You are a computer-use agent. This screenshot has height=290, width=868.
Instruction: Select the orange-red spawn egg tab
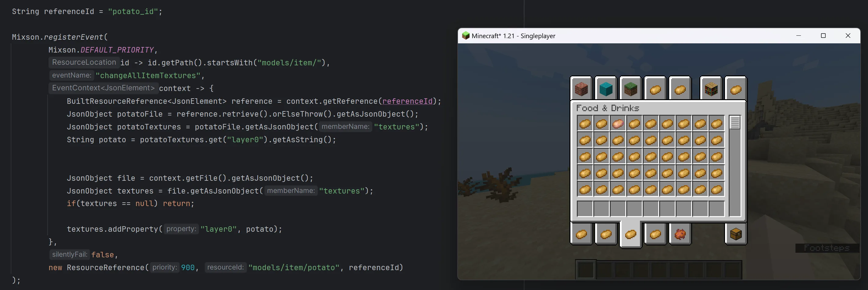[680, 234]
